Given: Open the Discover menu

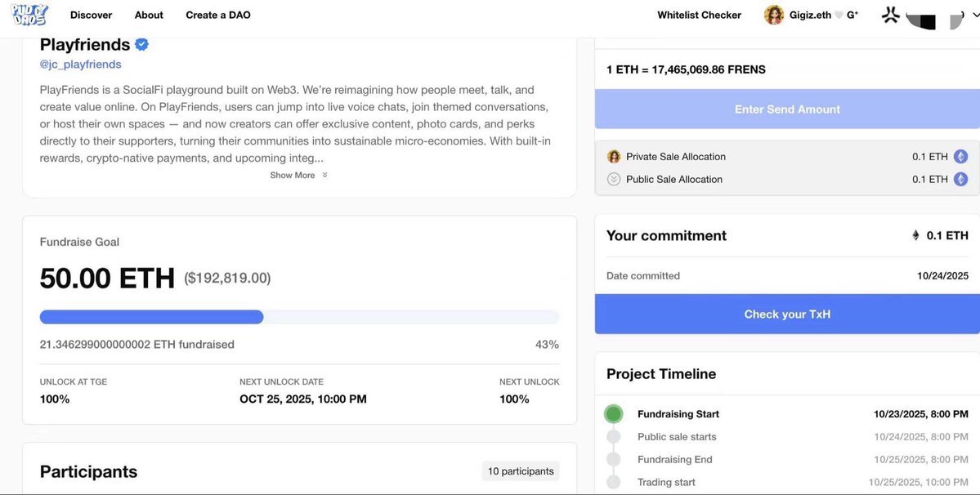Looking at the screenshot, I should pyautogui.click(x=91, y=15).
